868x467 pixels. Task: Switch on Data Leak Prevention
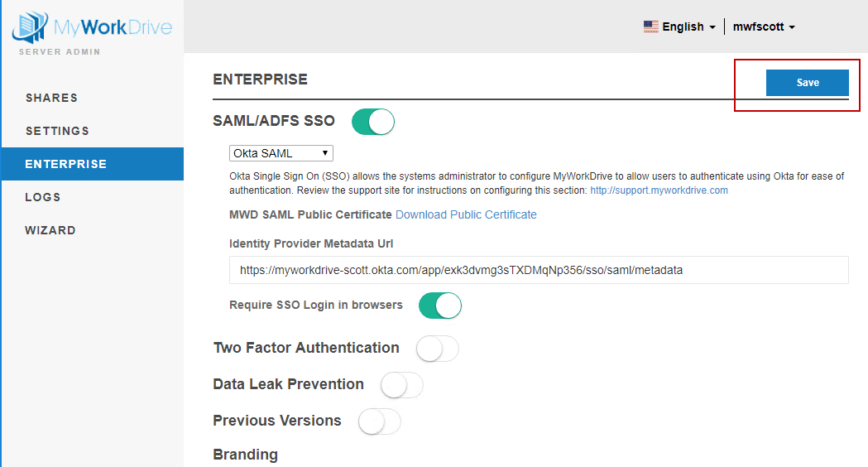401,385
